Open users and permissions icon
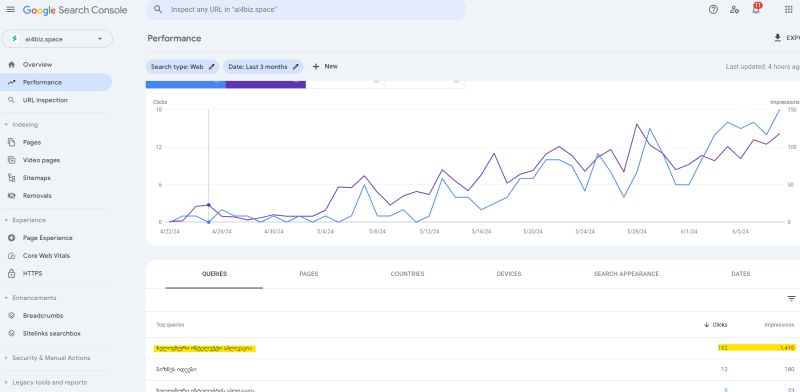The width and height of the screenshot is (800, 392). pos(734,9)
